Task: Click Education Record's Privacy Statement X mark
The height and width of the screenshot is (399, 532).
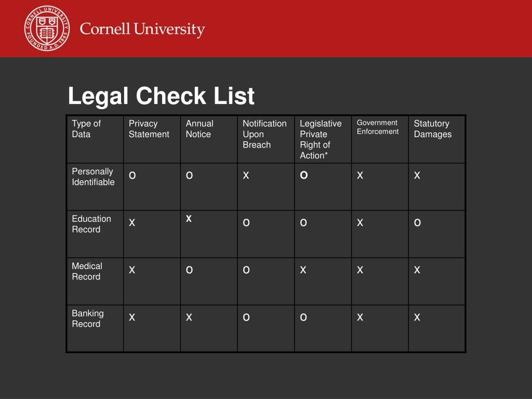Action: 132,222
